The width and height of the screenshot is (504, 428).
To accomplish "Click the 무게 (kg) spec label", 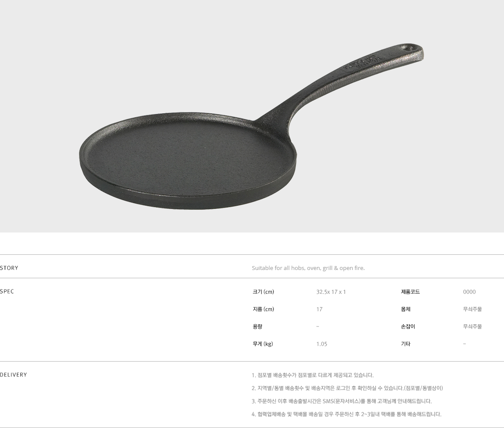I will click(262, 344).
